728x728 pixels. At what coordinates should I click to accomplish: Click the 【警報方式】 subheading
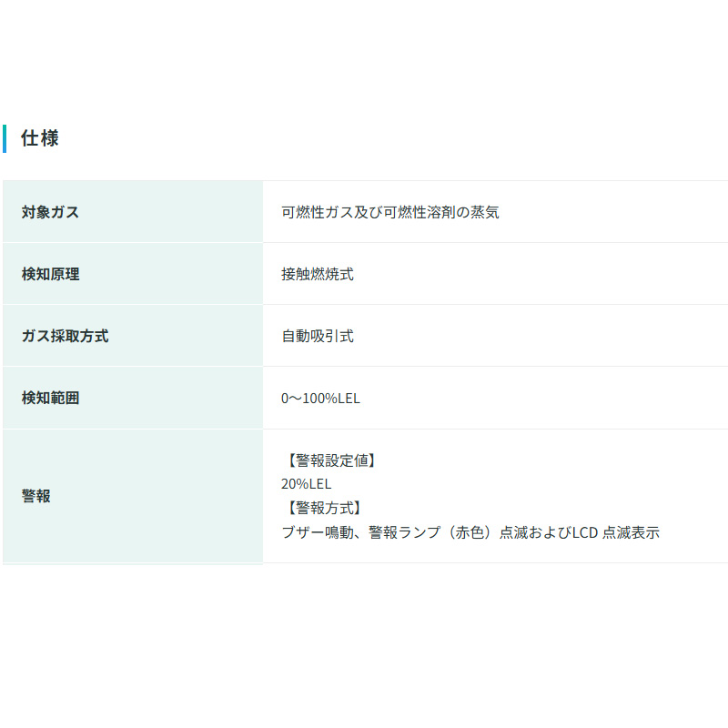(x=322, y=508)
